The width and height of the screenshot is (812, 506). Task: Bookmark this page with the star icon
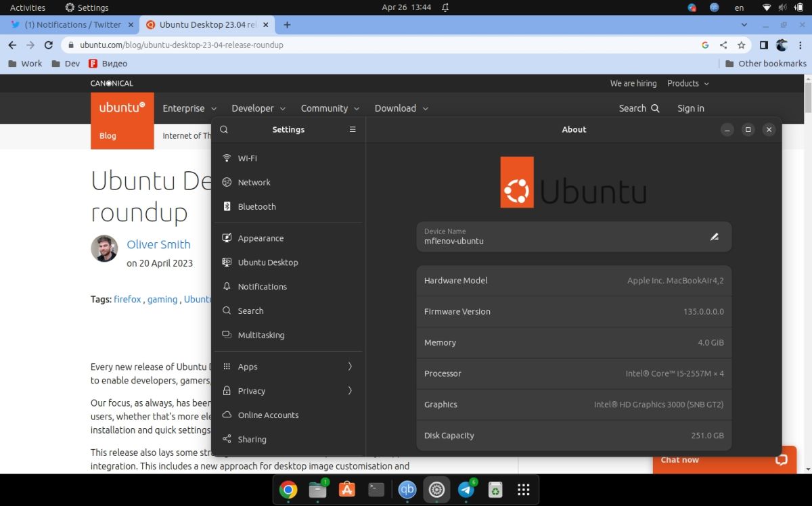click(742, 45)
